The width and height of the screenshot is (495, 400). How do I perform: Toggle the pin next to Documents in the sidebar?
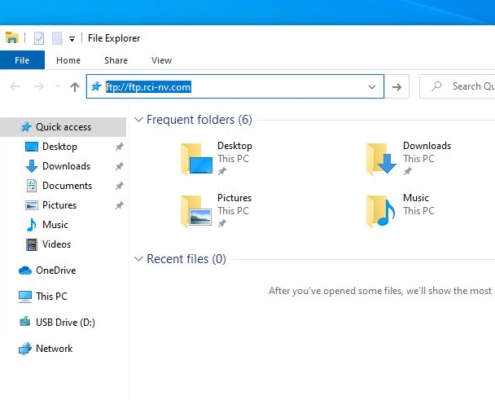point(119,186)
